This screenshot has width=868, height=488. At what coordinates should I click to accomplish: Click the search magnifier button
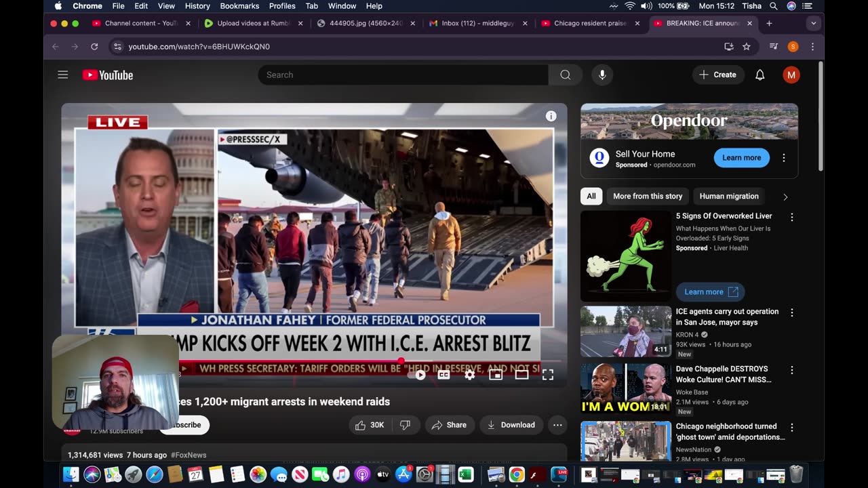565,75
